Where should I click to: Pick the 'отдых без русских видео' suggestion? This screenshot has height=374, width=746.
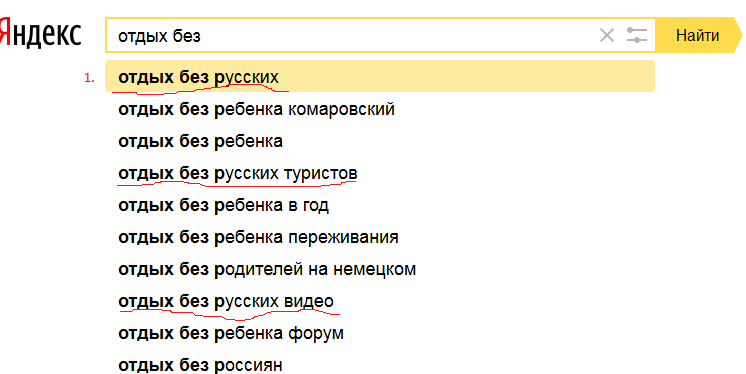tap(380, 301)
